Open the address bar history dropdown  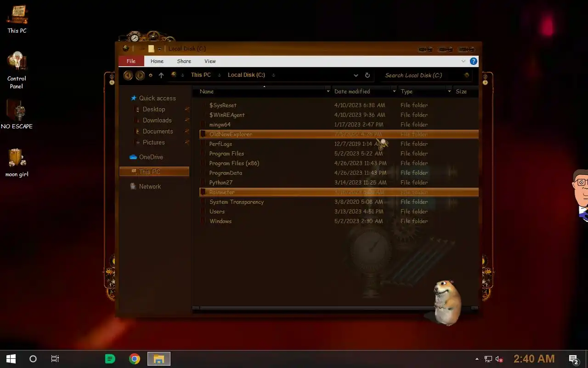356,75
